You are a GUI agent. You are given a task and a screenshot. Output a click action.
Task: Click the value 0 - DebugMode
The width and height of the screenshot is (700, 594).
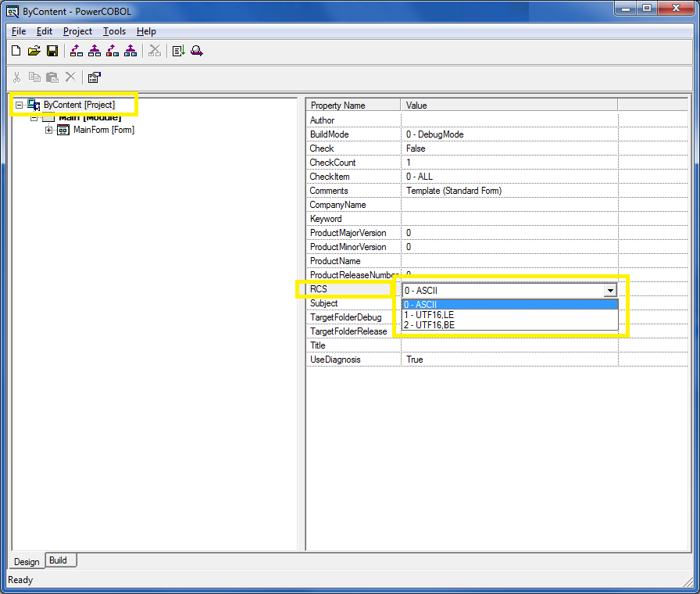coord(435,134)
